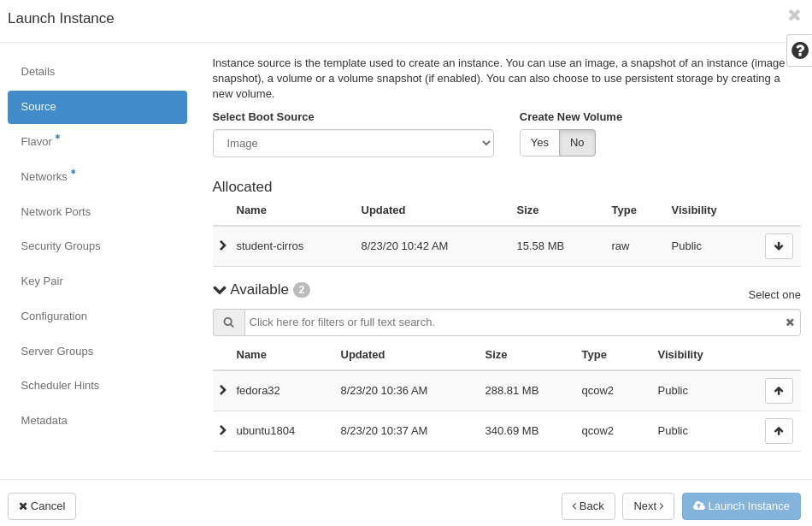This screenshot has width=812, height=526.
Task: Switch to the Configuration step
Action: [x=97, y=316]
